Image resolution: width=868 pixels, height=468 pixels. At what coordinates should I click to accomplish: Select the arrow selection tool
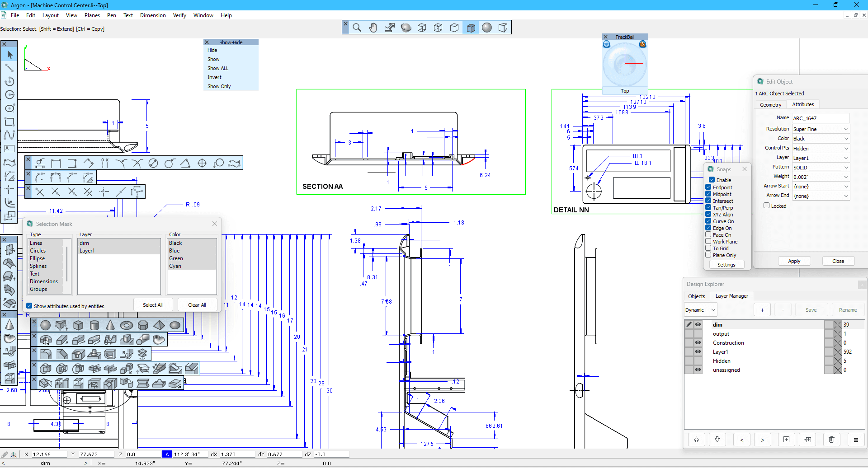pos(9,54)
